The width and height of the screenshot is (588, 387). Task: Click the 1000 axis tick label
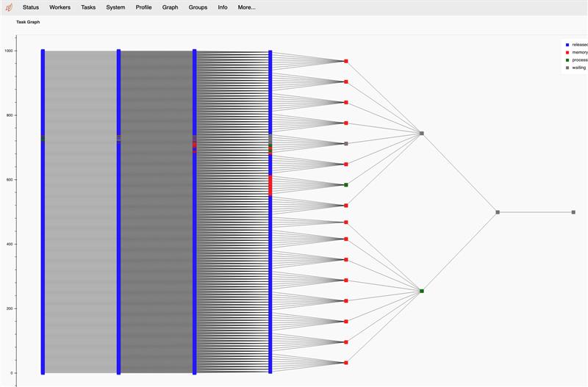coord(9,51)
